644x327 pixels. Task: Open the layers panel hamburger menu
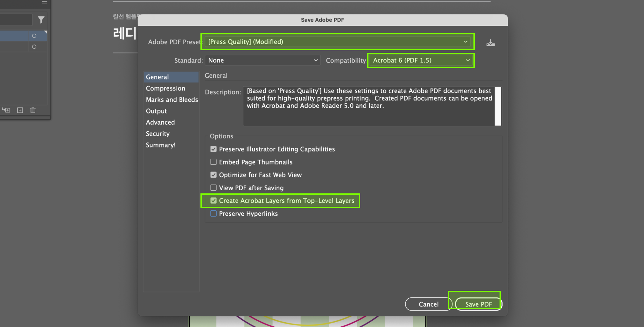click(x=45, y=2)
